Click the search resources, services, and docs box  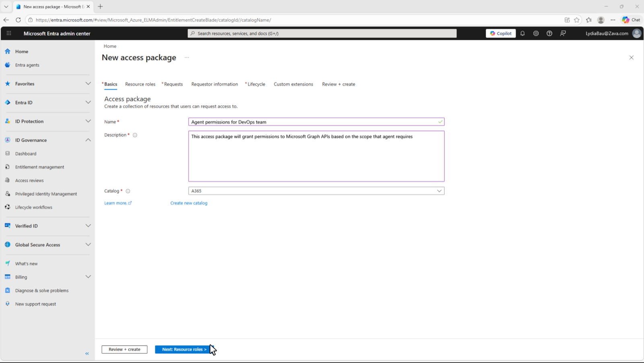[x=322, y=33]
